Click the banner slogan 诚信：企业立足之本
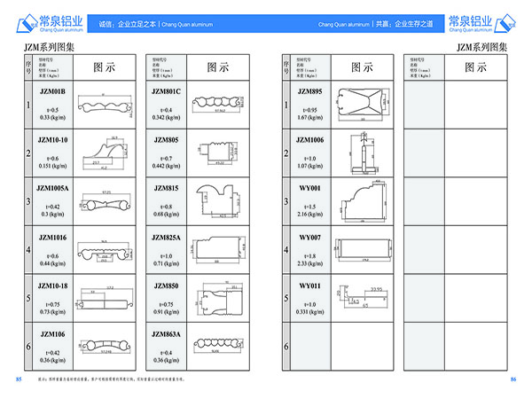Viewport: 532px width, 399px height. pos(127,24)
